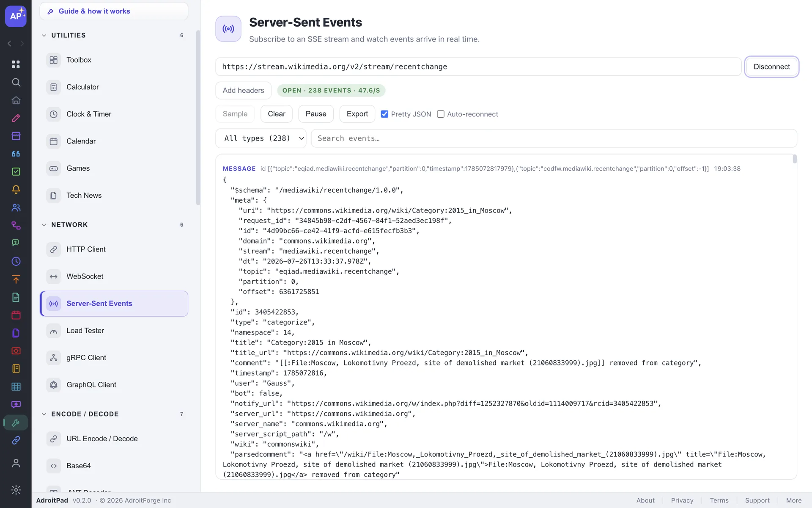812x508 pixels.
Task: Click the blue quotation marks icon
Action: [16, 154]
